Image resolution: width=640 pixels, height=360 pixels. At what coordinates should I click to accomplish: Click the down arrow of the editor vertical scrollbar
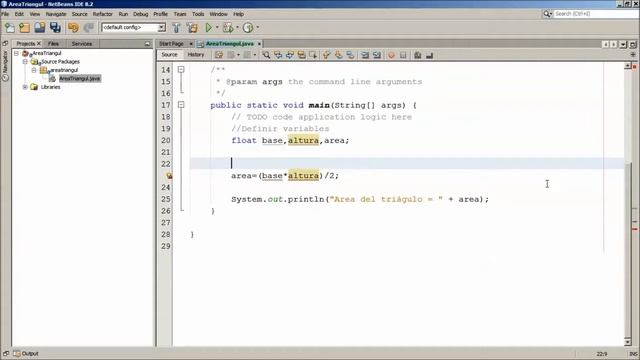point(627,341)
